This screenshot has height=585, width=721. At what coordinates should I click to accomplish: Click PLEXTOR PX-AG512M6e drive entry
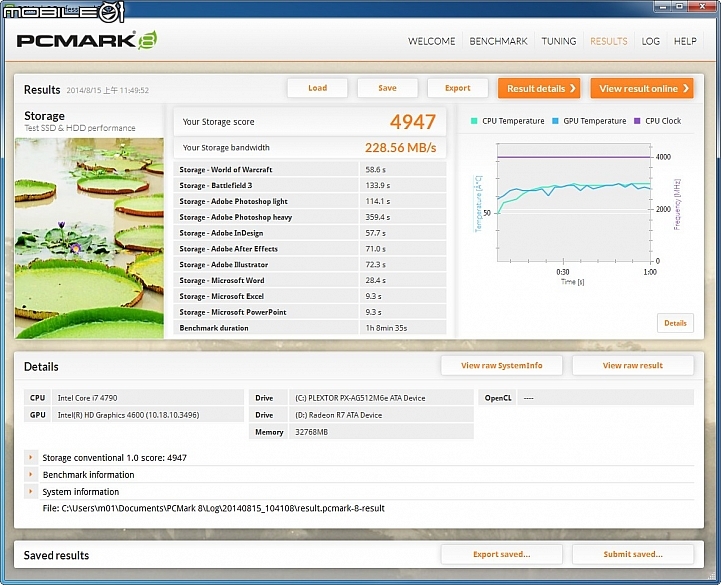[x=381, y=398]
